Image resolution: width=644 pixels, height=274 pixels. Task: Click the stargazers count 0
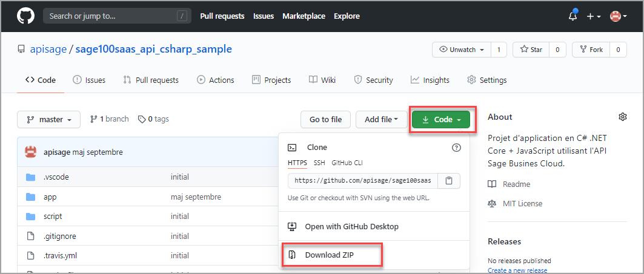558,50
